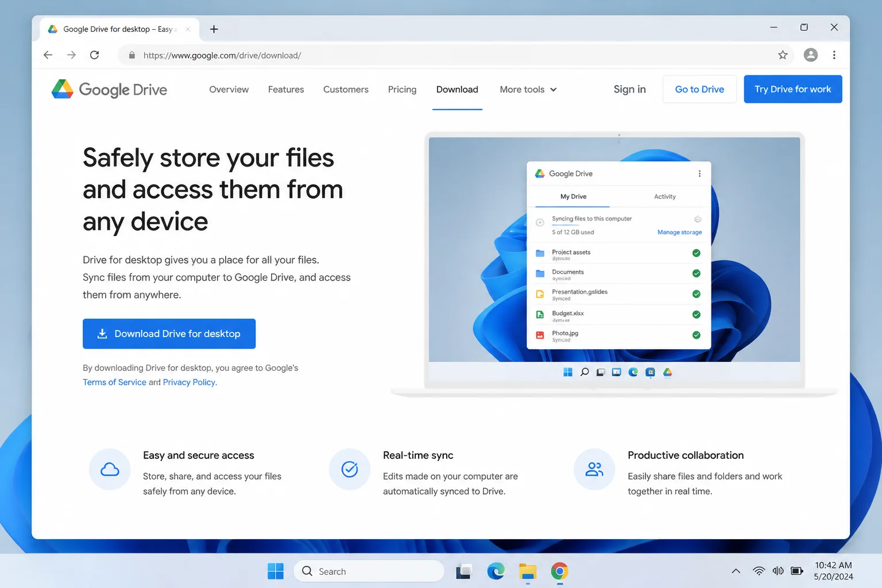Click Sign in
Image resolution: width=882 pixels, height=588 pixels.
(629, 89)
